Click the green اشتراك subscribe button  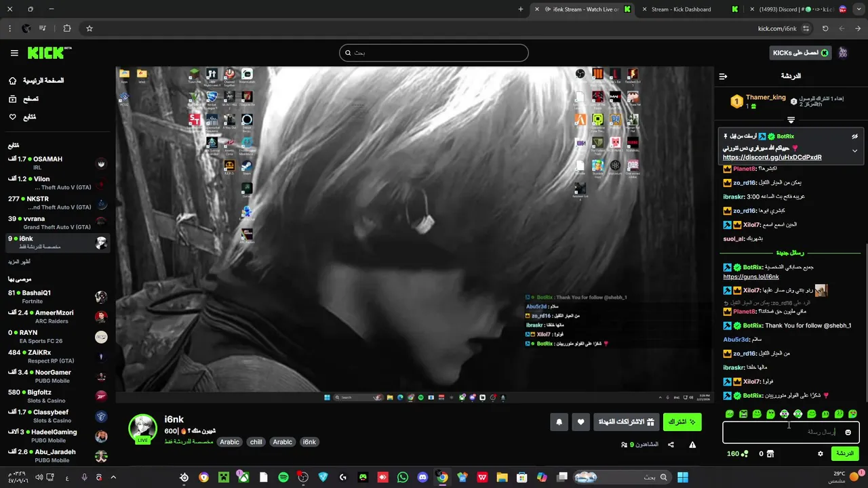tap(682, 422)
